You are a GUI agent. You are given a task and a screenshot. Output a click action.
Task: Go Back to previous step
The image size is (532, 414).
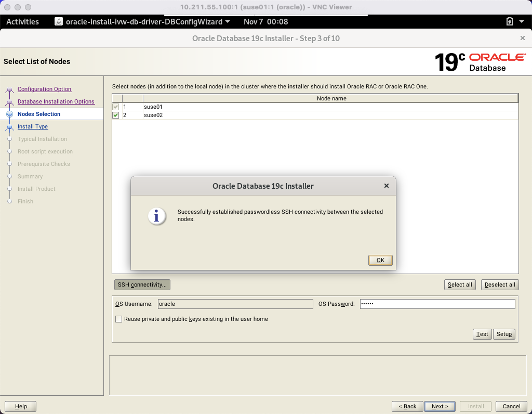point(407,406)
